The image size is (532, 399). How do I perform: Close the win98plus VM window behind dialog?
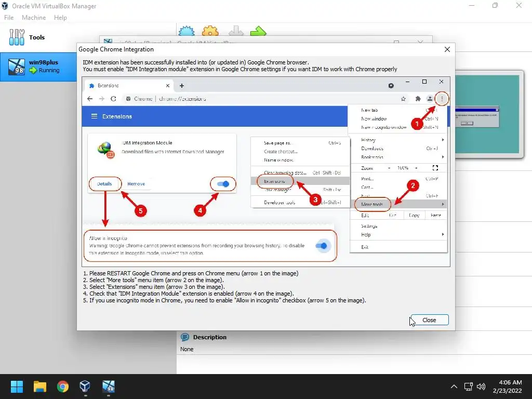pyautogui.click(x=420, y=42)
